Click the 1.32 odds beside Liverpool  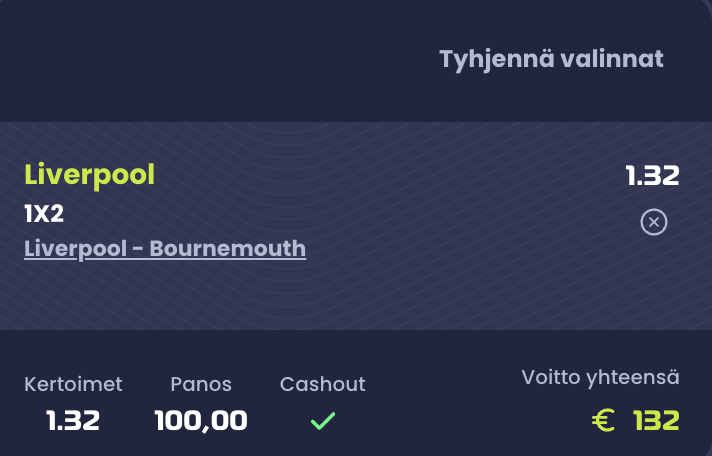[653, 176]
